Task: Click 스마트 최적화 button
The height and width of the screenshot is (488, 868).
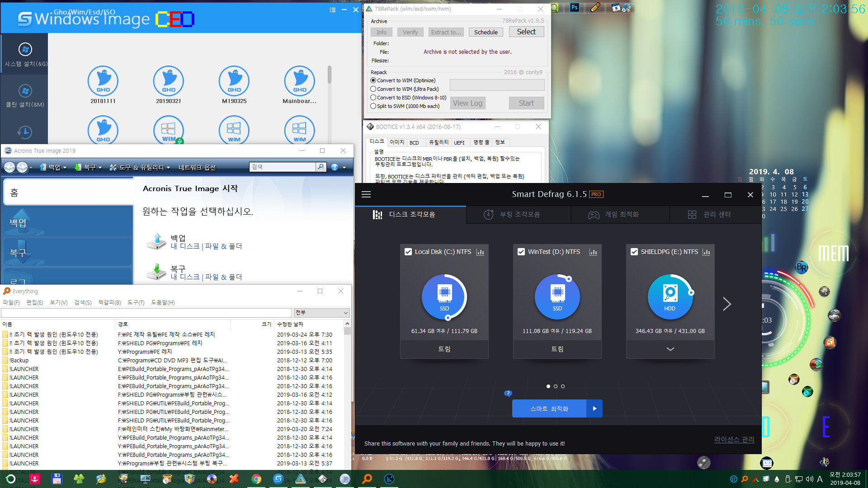Action: (x=549, y=408)
